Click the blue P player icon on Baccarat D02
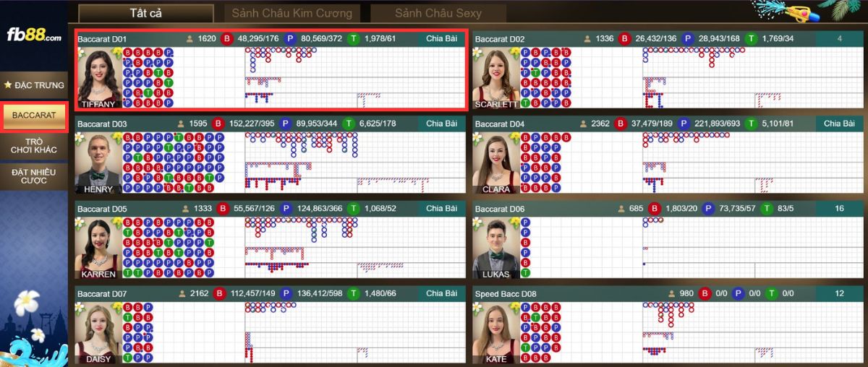The image size is (868, 367). 686,39
